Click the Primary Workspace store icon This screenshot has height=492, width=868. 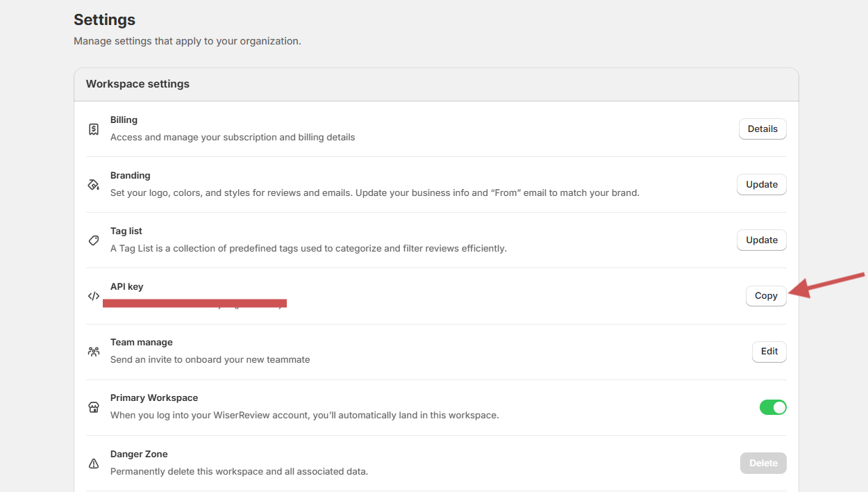point(94,407)
